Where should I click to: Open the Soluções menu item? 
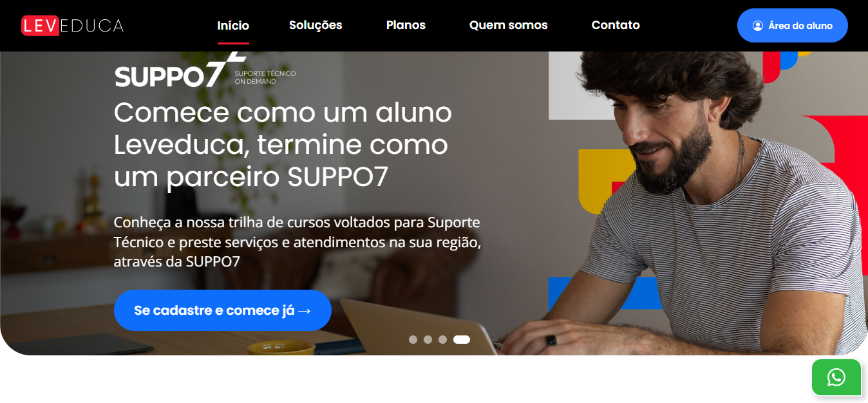pyautogui.click(x=316, y=25)
